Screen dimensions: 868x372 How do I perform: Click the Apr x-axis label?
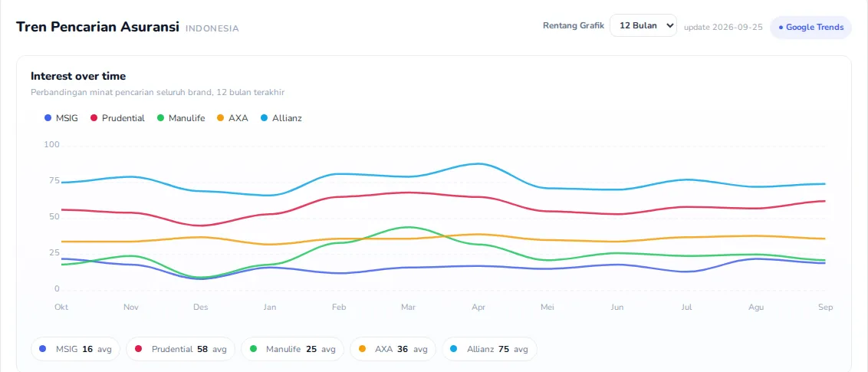[x=478, y=308]
